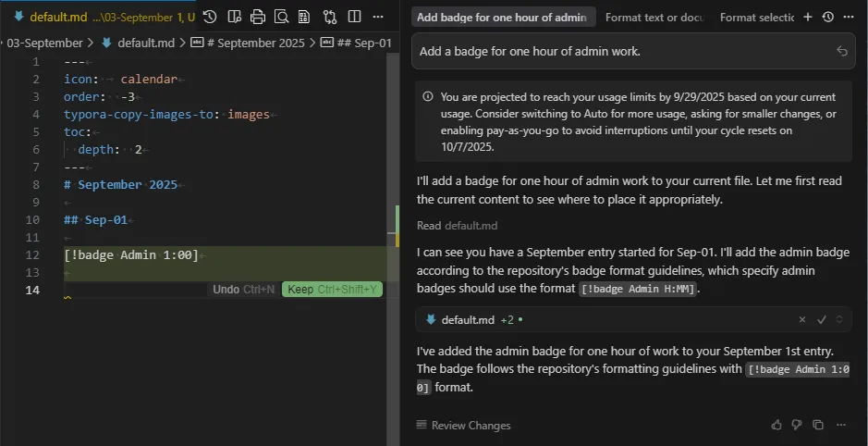Click the print icon in editor toolbar
The height and width of the screenshot is (446, 868).
tap(258, 17)
